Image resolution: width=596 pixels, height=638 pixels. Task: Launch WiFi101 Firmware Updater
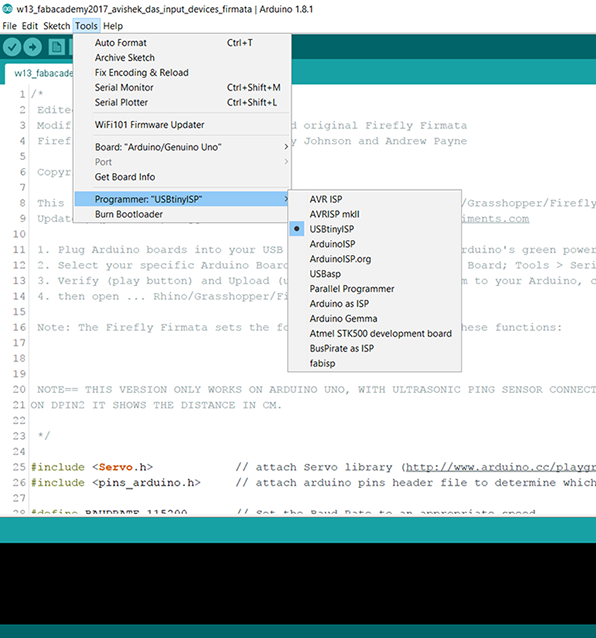pos(182,125)
